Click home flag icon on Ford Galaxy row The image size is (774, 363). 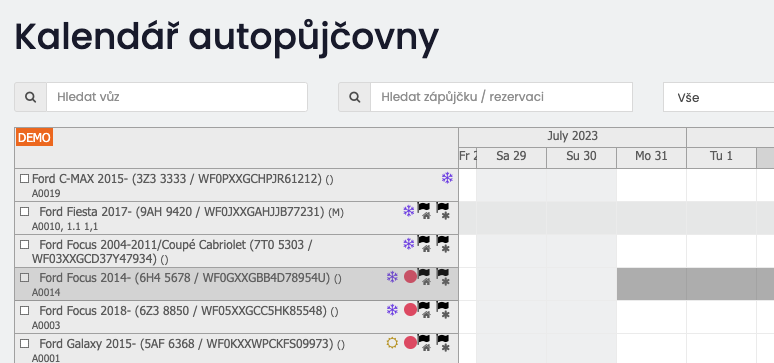425,343
